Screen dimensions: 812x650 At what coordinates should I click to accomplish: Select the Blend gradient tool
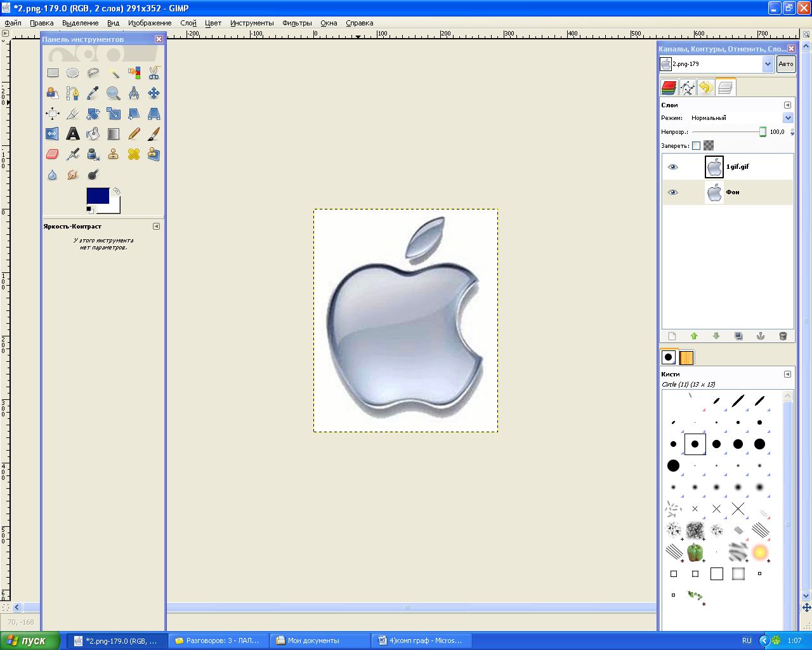pos(114,134)
